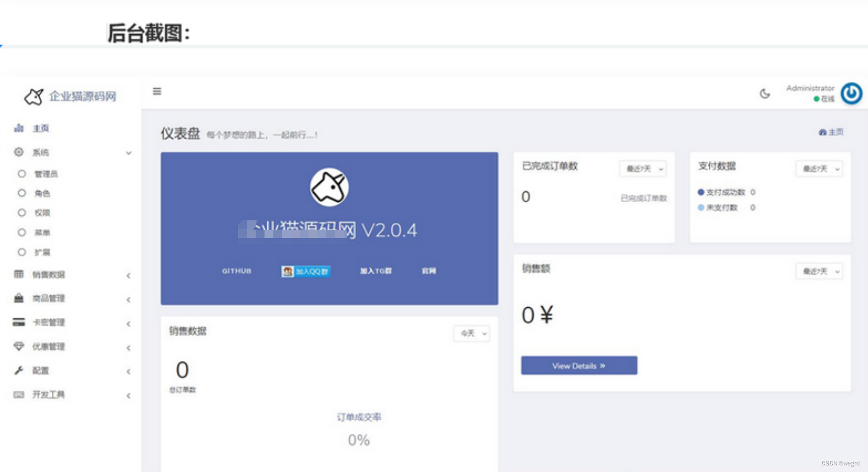Click the 优惠管理 diamond icon
Viewport: 868px width, 472px height.
pos(19,346)
